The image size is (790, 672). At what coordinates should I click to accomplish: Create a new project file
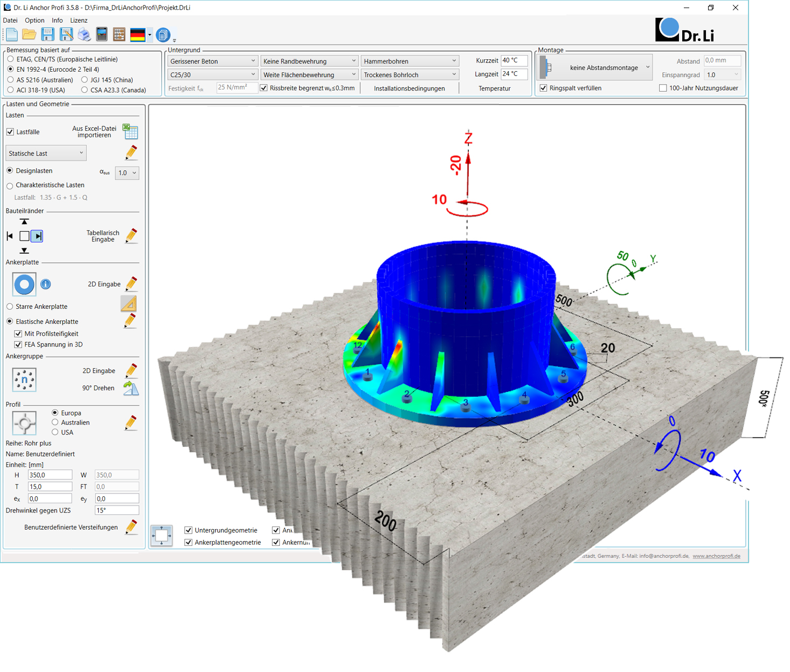click(12, 34)
